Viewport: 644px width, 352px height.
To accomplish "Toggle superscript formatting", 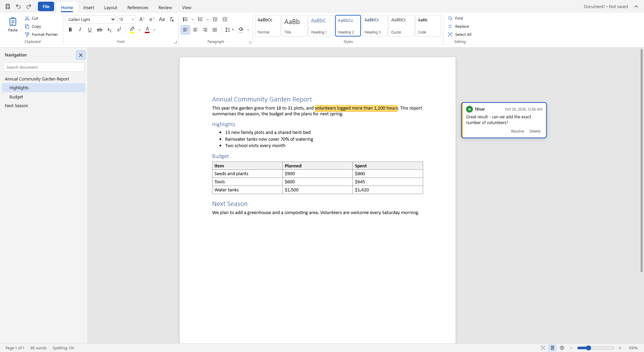I will point(119,30).
